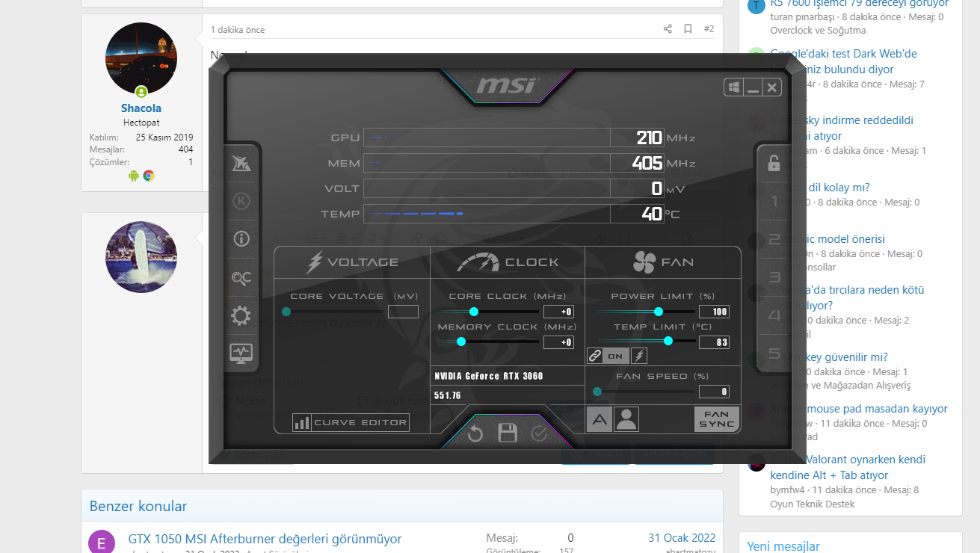The image size is (980, 553).
Task: Click the Power Limit value box showing 100
Action: click(x=714, y=312)
